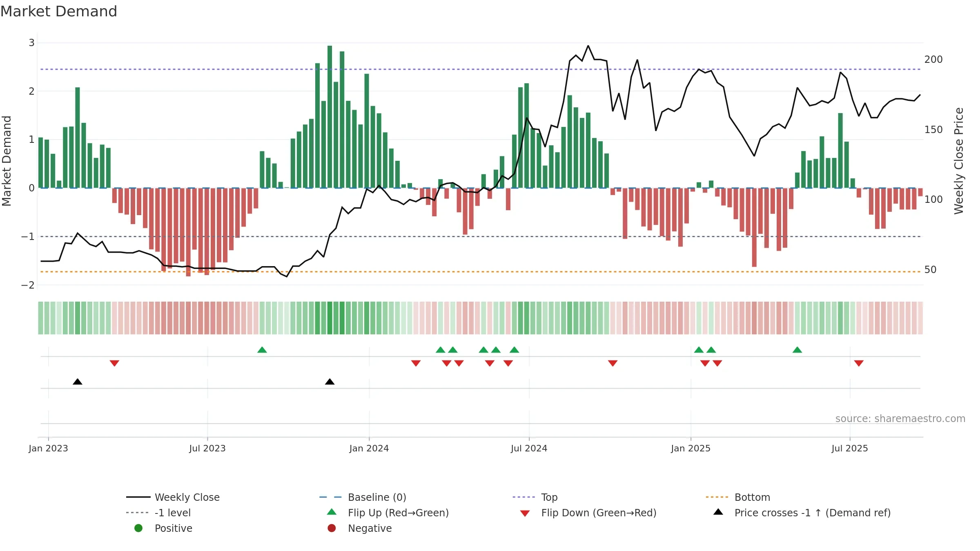Image resolution: width=980 pixels, height=551 pixels.
Task: Click the vertical Weekly Close Price axis title
Action: (x=959, y=161)
